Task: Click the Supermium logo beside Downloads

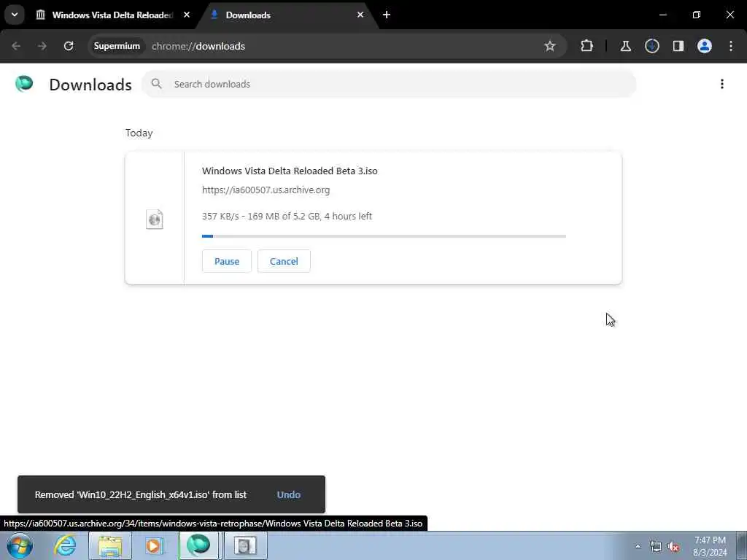Action: [x=24, y=84]
